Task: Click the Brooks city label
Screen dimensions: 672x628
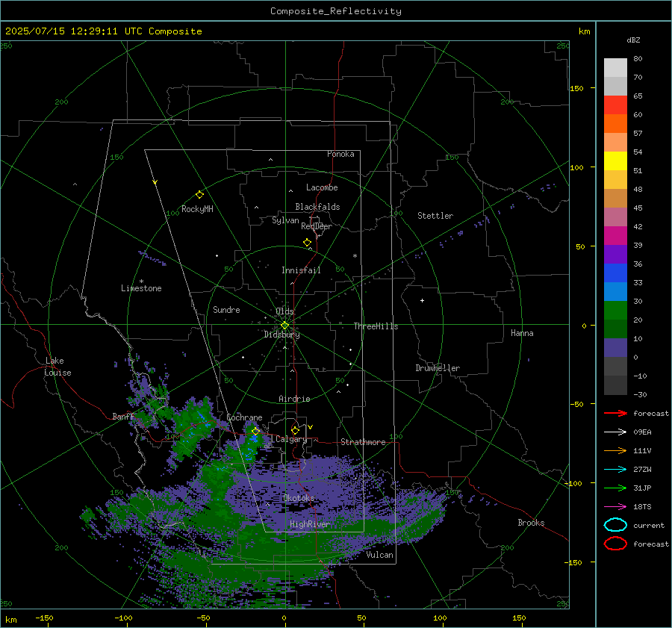Action: [531, 523]
